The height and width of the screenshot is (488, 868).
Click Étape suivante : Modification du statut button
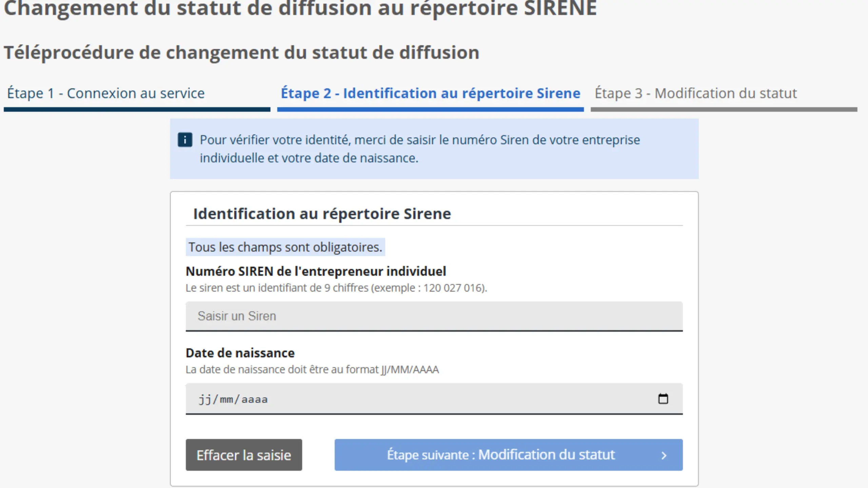pos(509,455)
